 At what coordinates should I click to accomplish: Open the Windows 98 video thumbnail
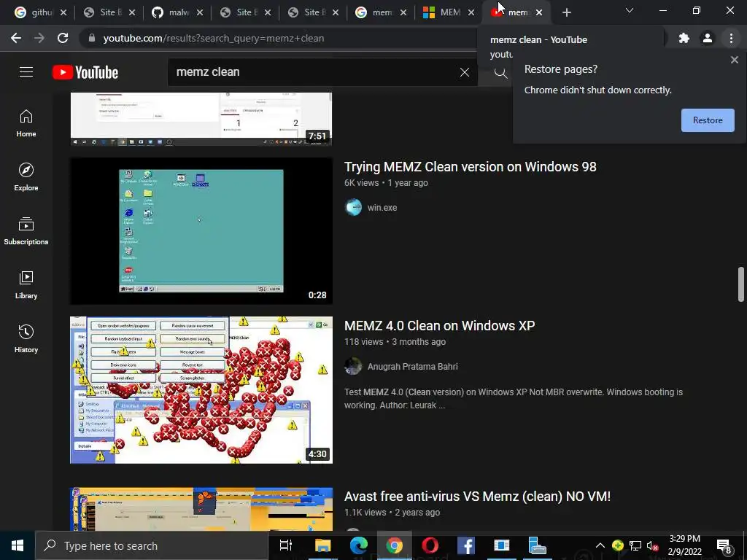[201, 231]
